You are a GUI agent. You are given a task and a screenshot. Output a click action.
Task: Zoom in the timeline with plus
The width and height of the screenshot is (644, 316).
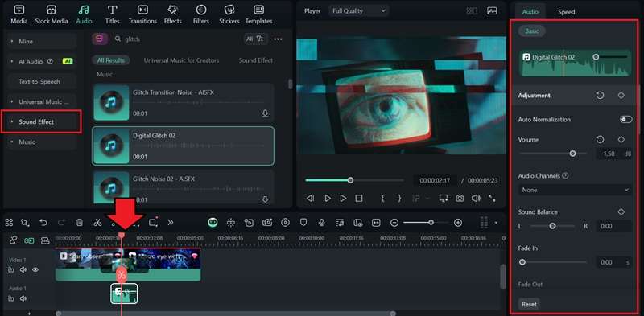pos(458,223)
